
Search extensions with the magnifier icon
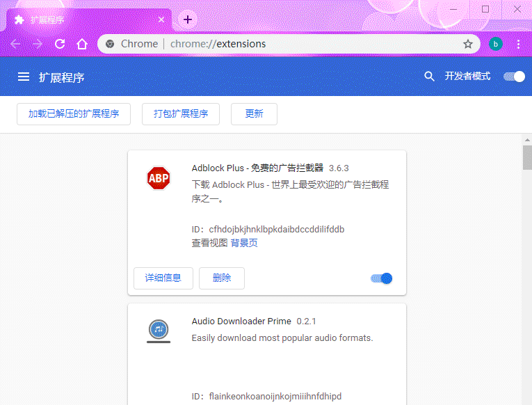[429, 77]
